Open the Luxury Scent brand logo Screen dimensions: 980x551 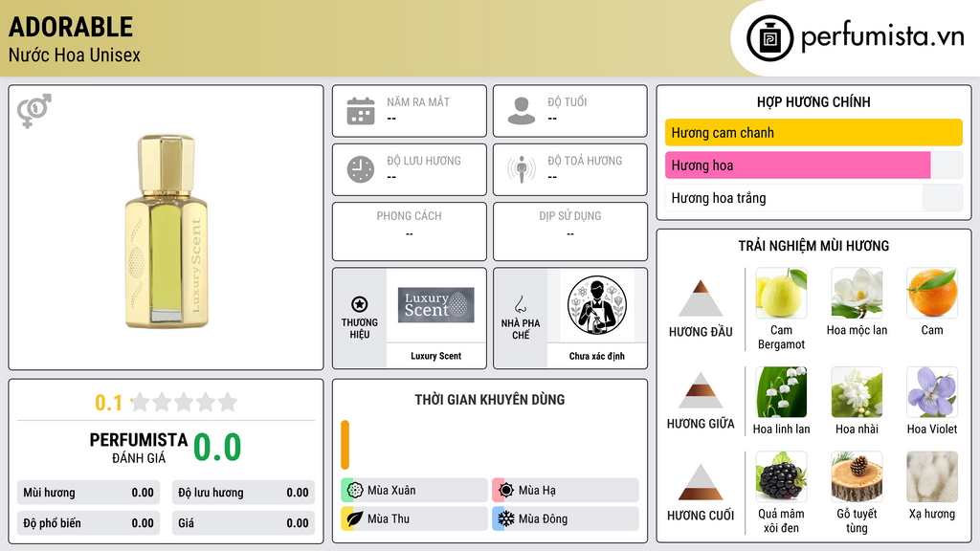(436, 305)
